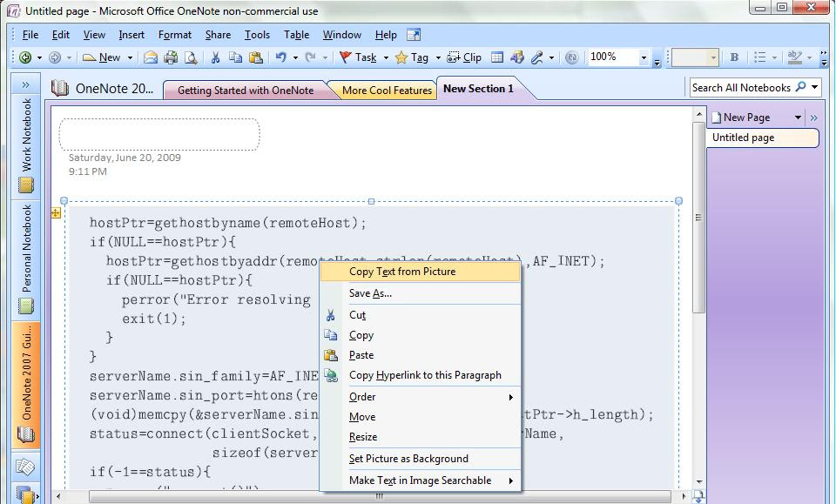Click the search magnifier icon
Image resolution: width=836 pixels, height=504 pixels.
coord(800,87)
